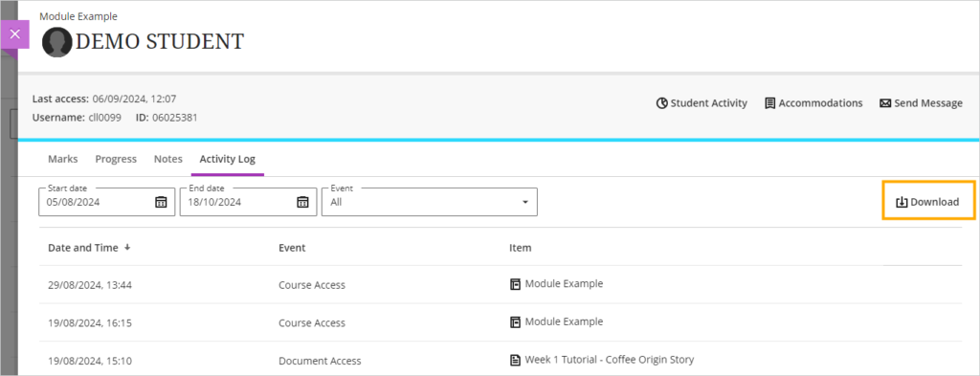Image resolution: width=980 pixels, height=376 pixels.
Task: Click the Module Example breadcrumb text
Action: pos(78,16)
